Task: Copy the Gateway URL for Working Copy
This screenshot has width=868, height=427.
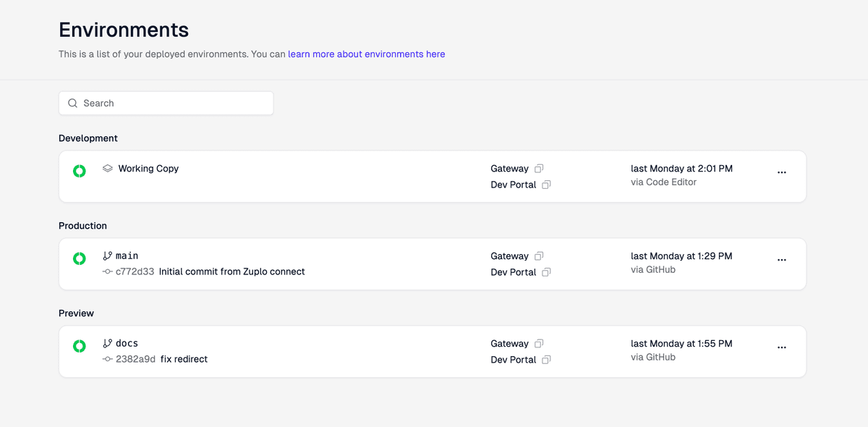Action: point(538,168)
